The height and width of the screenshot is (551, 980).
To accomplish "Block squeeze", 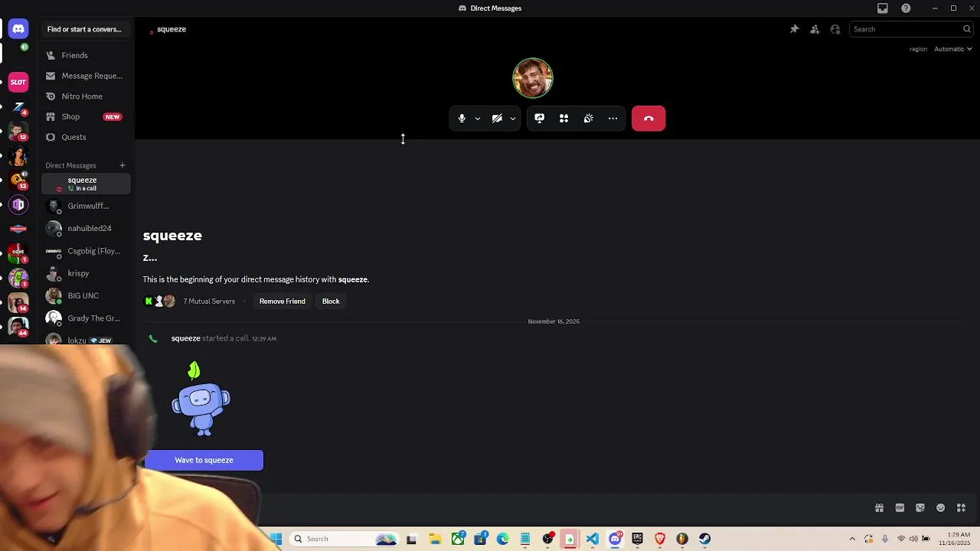I will pos(331,302).
